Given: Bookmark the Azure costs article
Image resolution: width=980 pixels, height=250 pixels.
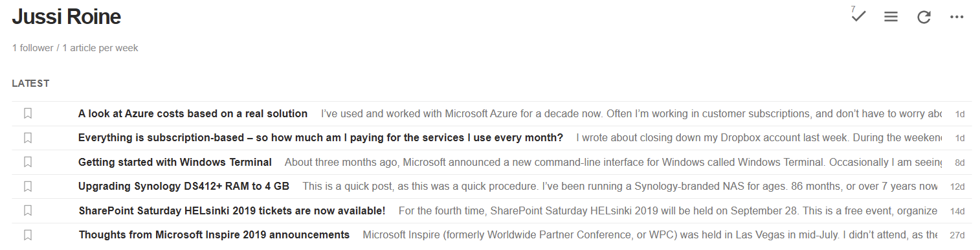Looking at the screenshot, I should pyautogui.click(x=28, y=113).
